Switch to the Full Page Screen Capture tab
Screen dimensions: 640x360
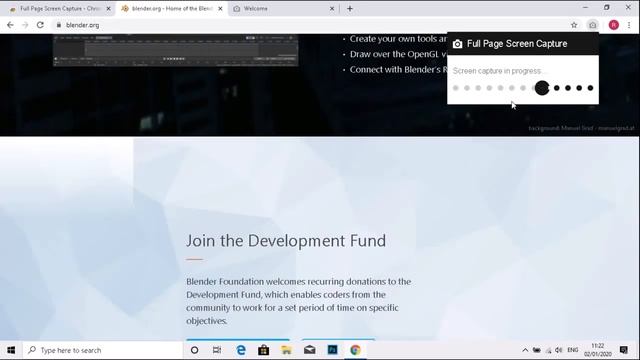[x=59, y=9]
